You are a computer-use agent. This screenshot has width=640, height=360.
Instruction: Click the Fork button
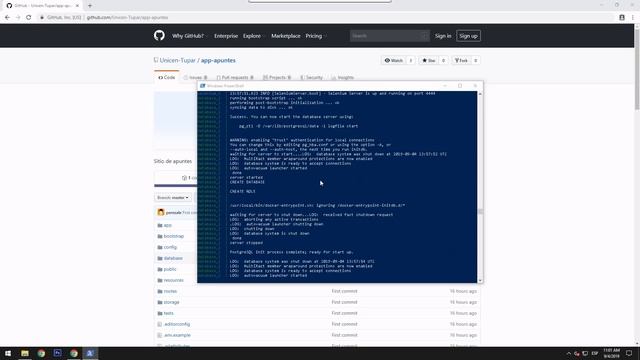coord(461,60)
